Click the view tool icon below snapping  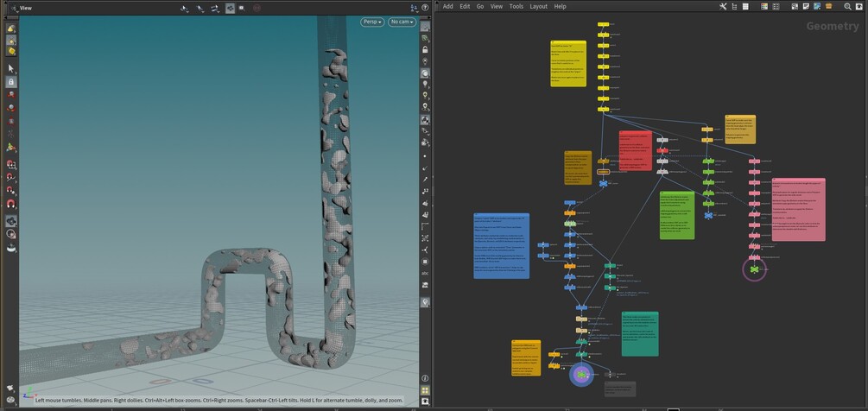pos(11,221)
